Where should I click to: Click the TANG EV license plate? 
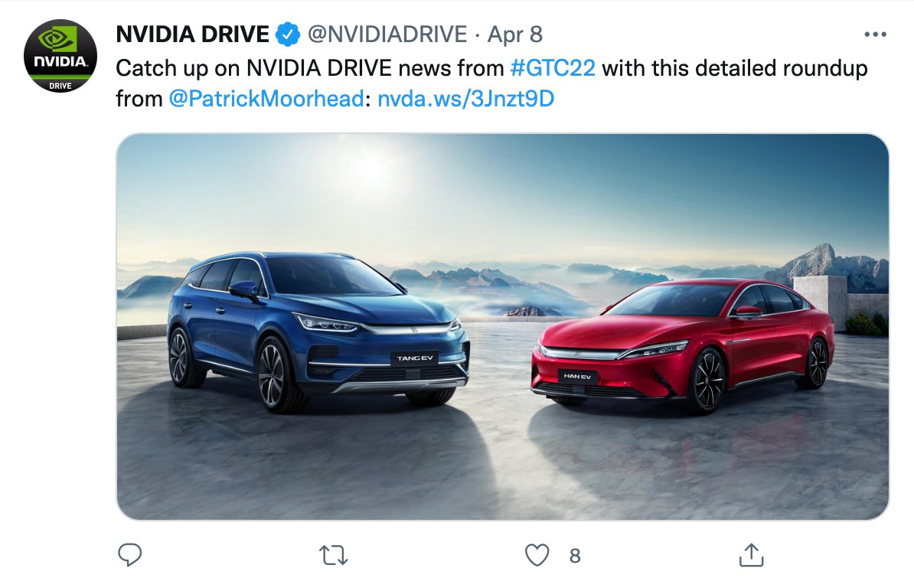pyautogui.click(x=414, y=358)
